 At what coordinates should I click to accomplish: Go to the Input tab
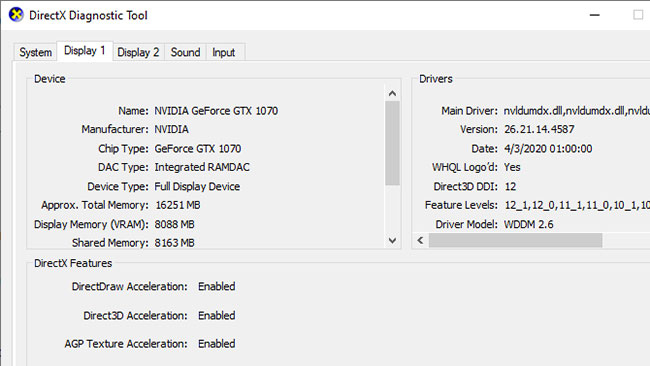[224, 52]
